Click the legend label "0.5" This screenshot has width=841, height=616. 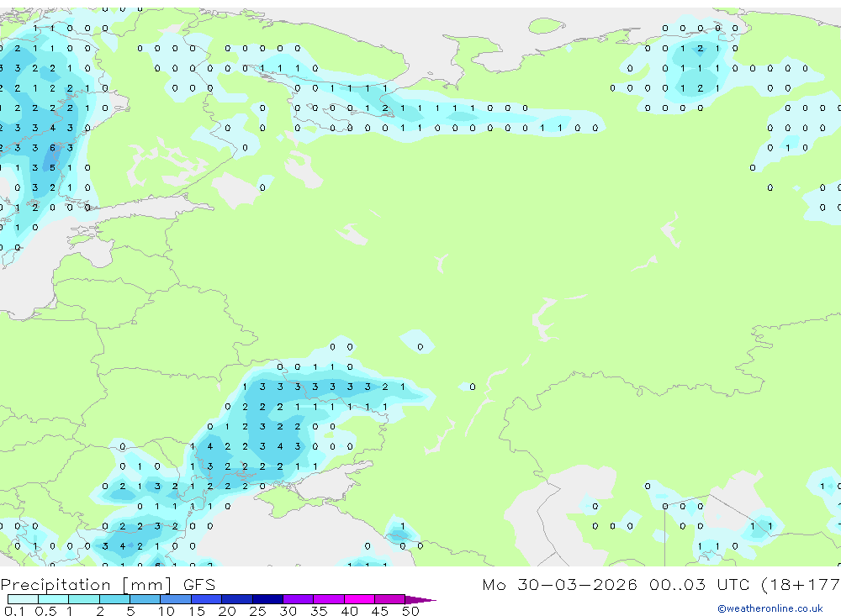point(45,611)
